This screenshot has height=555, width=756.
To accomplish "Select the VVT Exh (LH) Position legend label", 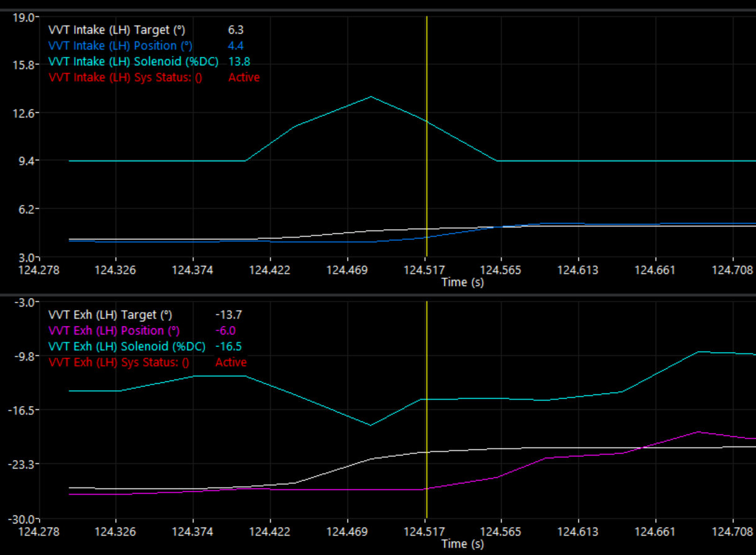I will point(114,330).
